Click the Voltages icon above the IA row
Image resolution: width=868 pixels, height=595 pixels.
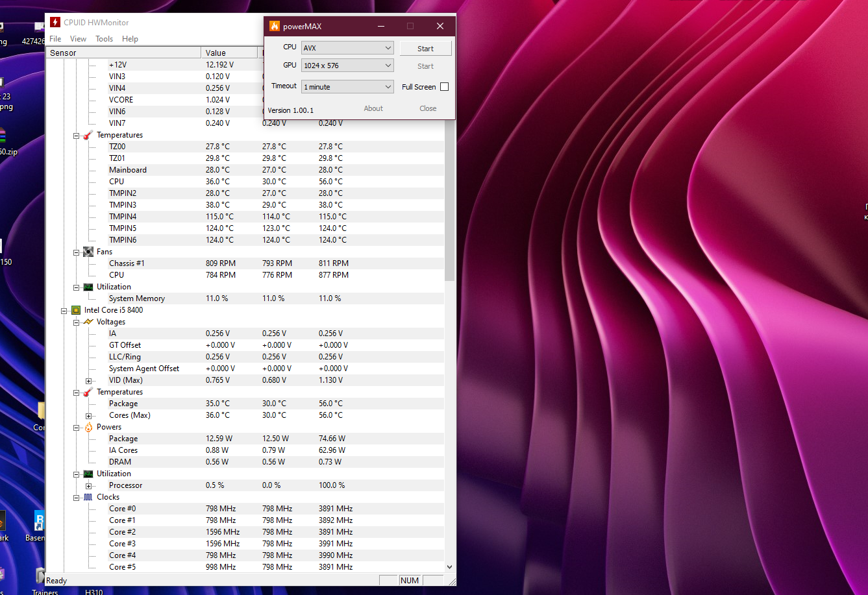(88, 322)
